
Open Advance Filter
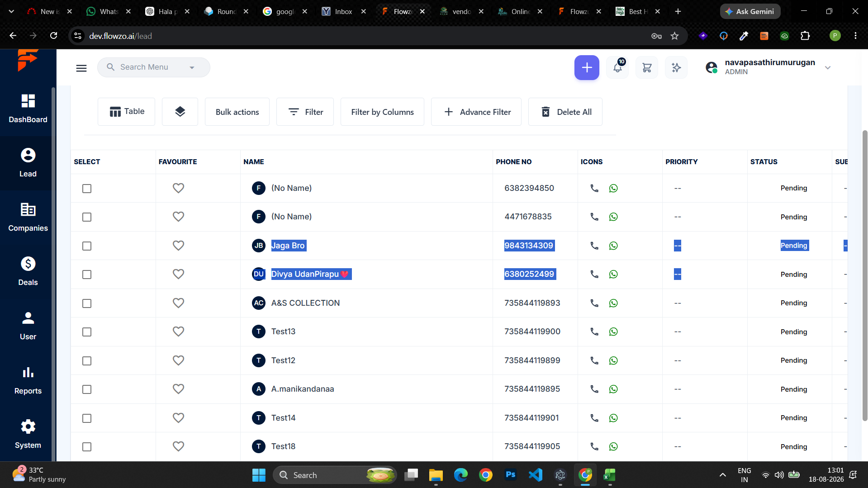[476, 112]
